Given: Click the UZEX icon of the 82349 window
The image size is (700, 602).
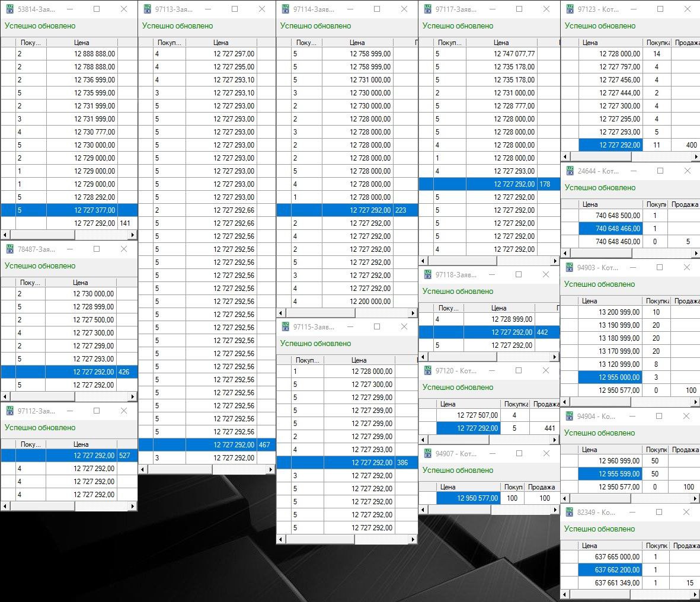Looking at the screenshot, I should coord(570,513).
